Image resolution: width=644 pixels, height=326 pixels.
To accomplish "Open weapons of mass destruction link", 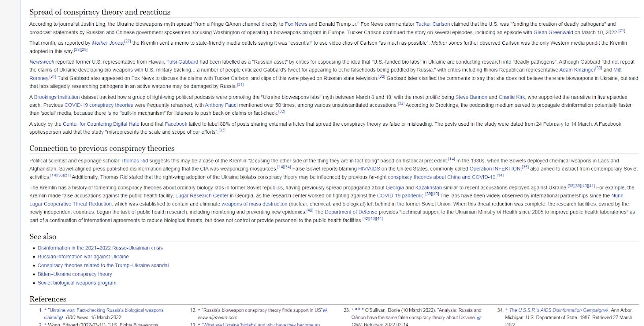I will point(254,204).
